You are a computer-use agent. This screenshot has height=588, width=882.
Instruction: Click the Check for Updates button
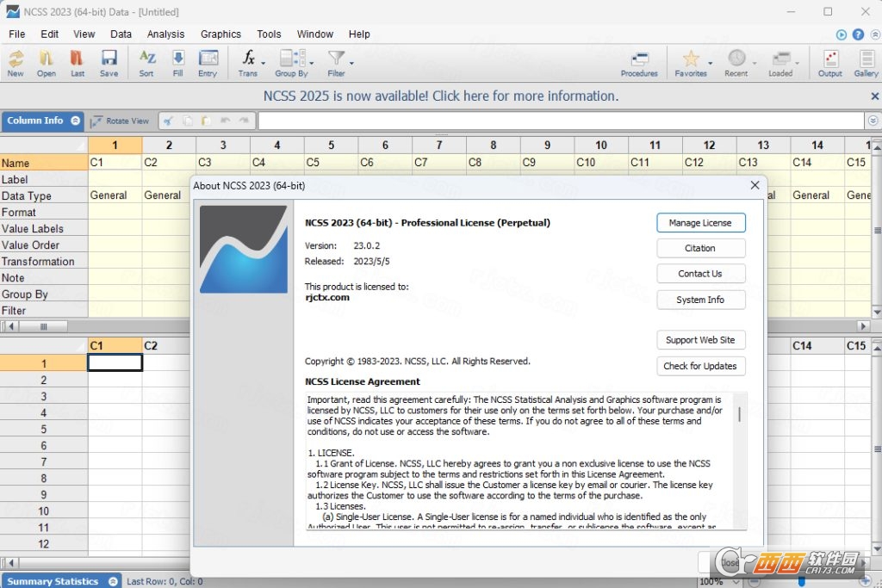[701, 366]
